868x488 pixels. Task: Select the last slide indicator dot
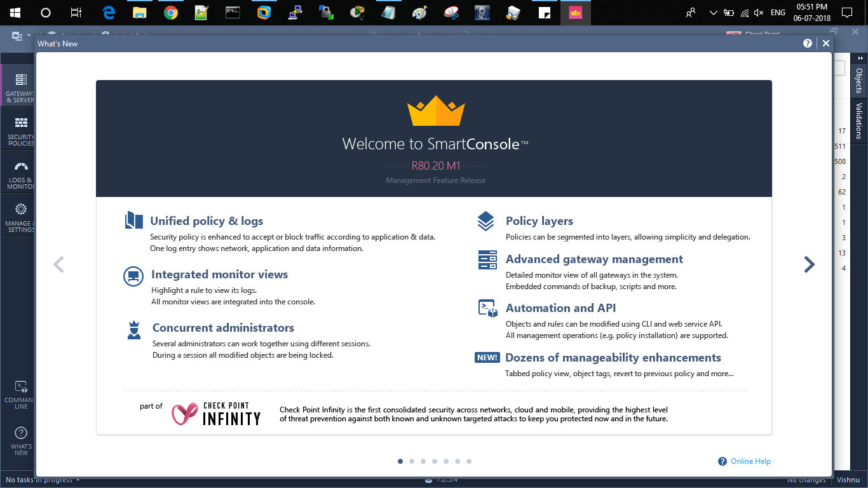[469, 461]
